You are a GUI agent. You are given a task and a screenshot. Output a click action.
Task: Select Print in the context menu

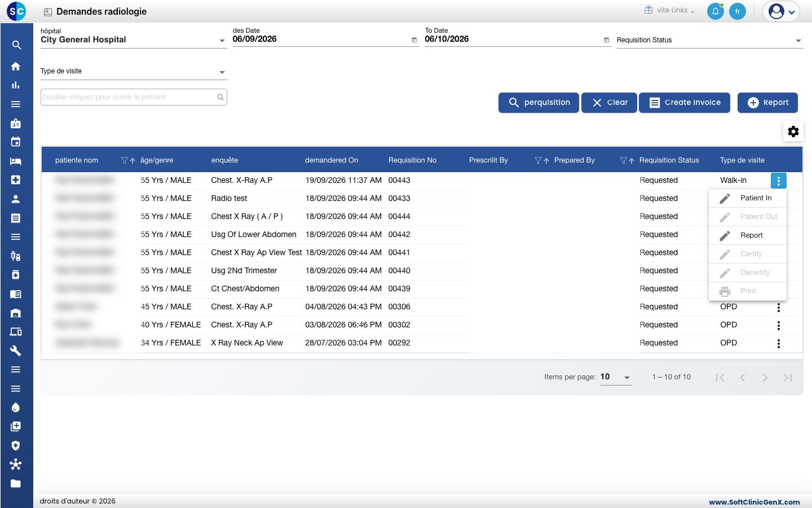(x=748, y=291)
